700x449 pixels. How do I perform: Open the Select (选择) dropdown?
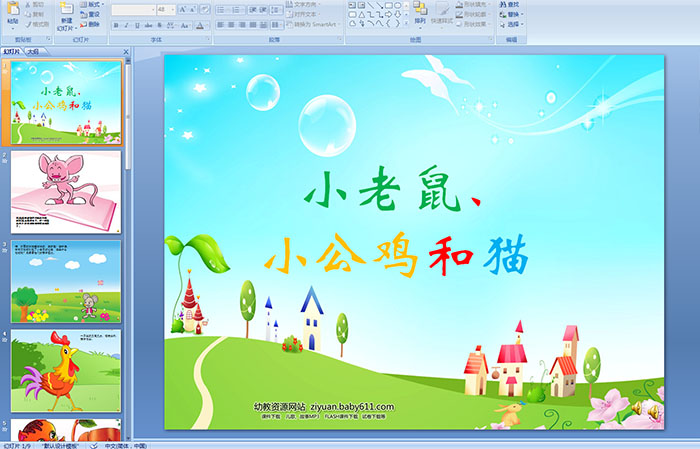[512, 24]
